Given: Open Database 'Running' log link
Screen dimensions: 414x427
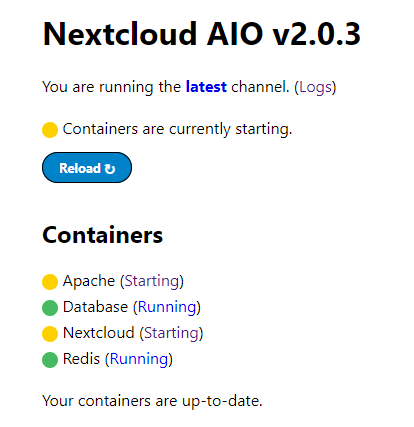Looking at the screenshot, I should [x=167, y=307].
